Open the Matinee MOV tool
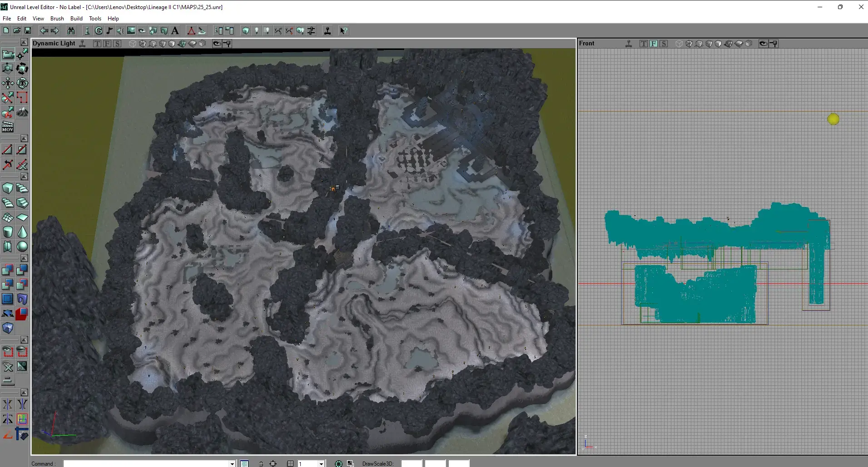Image resolution: width=868 pixels, height=467 pixels. pyautogui.click(x=8, y=127)
